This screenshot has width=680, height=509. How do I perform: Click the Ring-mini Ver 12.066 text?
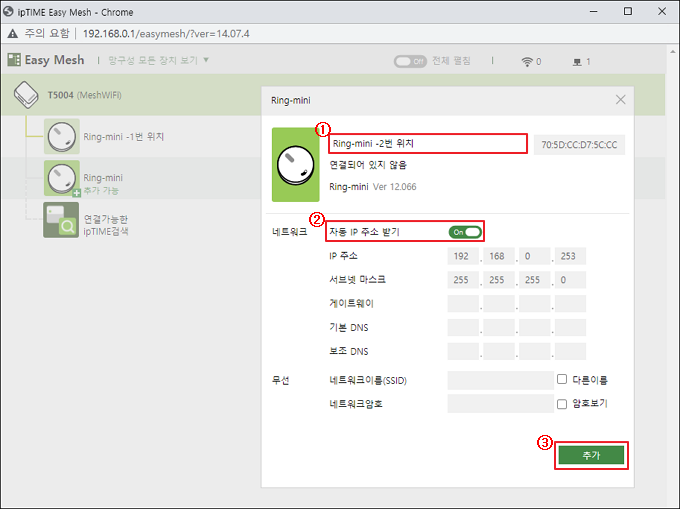point(373,187)
